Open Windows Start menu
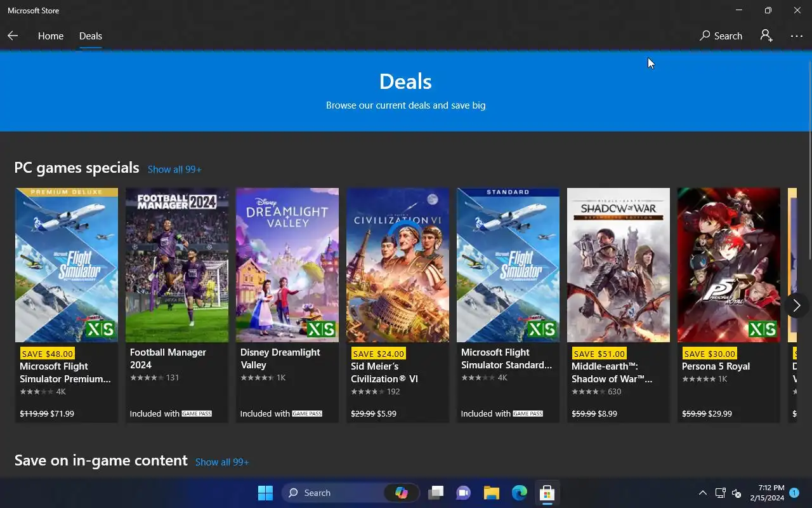Viewport: 812px width, 508px height. click(x=265, y=493)
